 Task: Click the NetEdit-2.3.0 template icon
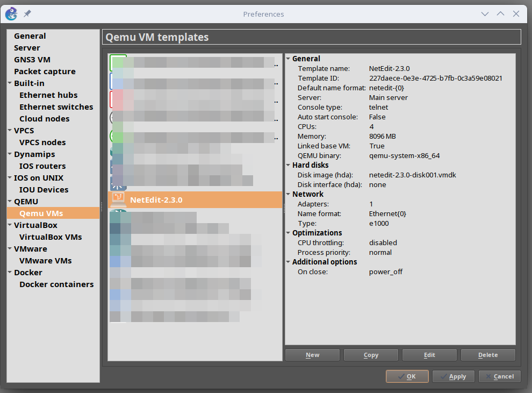(118, 199)
